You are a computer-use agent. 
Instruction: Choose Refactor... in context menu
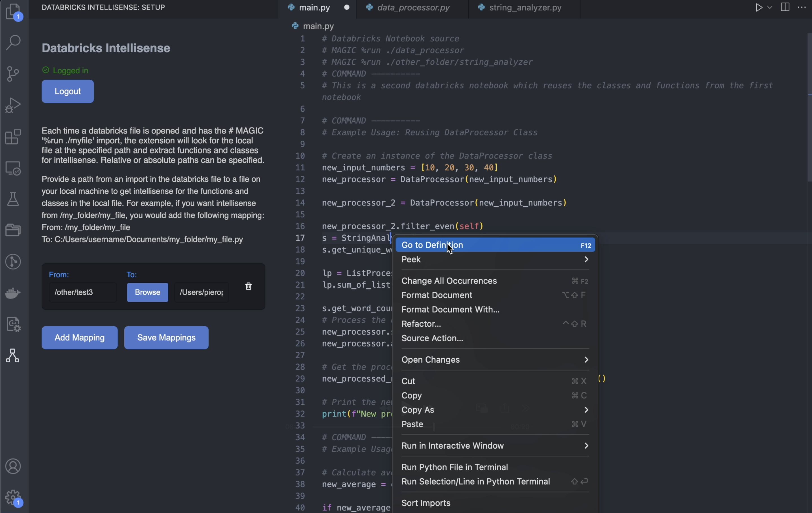point(495,324)
